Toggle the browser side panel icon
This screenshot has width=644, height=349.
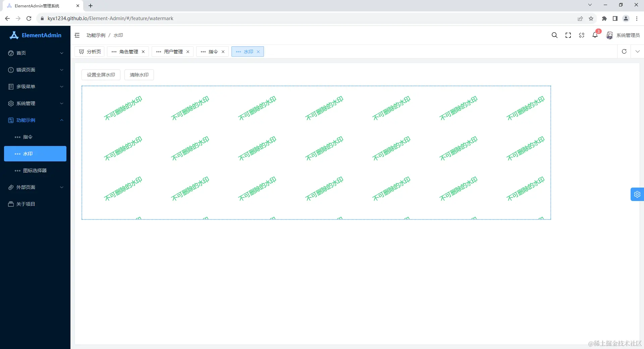(615, 18)
